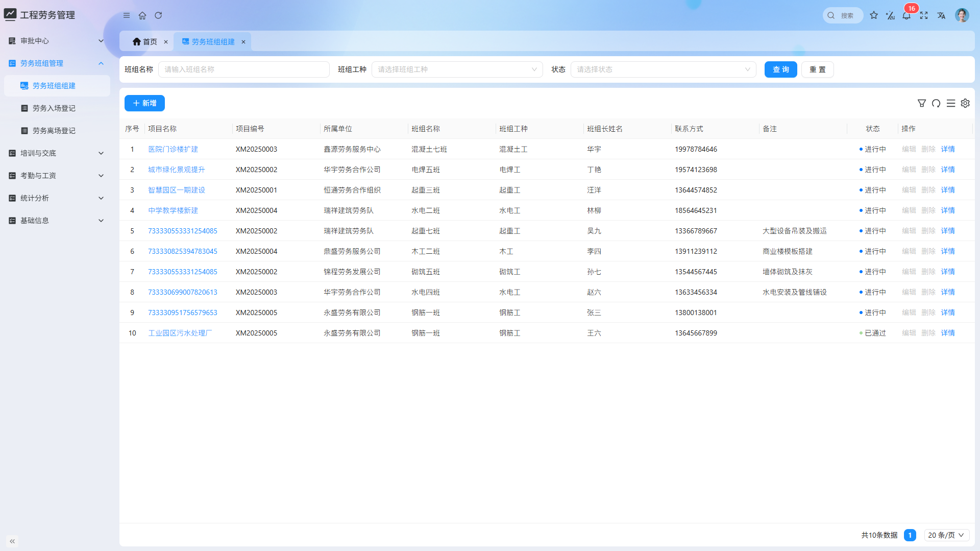
Task: Open the 20 条/页 page size dropdown
Action: [946, 535]
